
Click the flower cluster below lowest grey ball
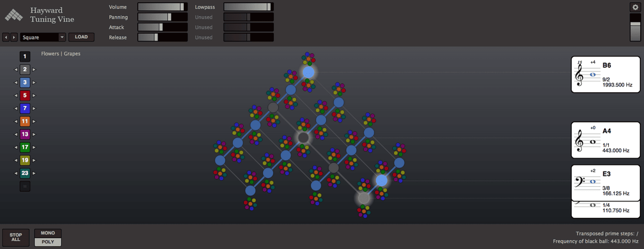(x=364, y=211)
